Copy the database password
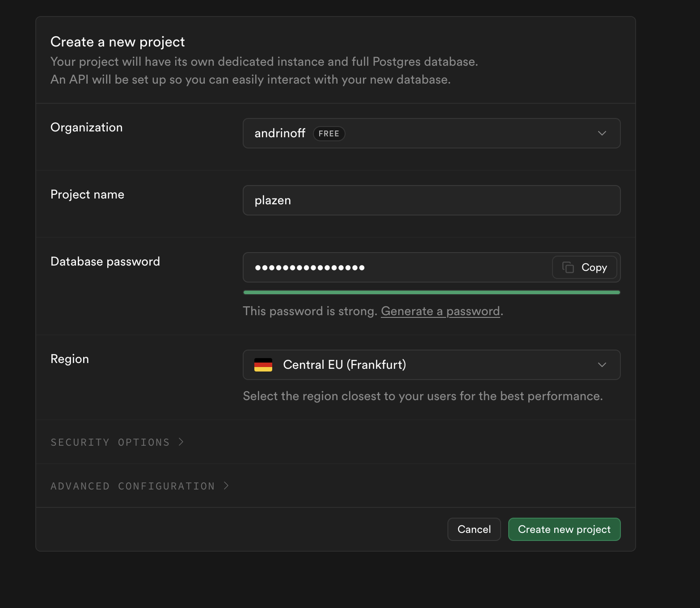700x608 pixels. pos(585,267)
